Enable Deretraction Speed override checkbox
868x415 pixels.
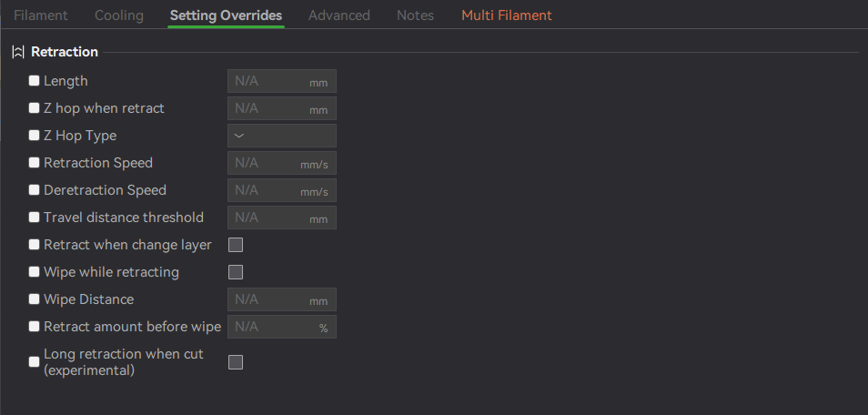click(x=35, y=190)
